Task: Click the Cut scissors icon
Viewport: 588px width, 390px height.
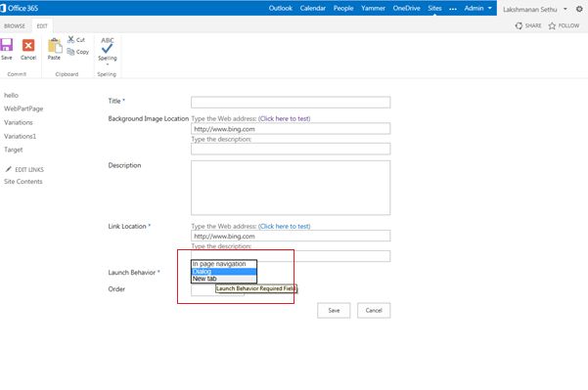Action: coord(70,39)
